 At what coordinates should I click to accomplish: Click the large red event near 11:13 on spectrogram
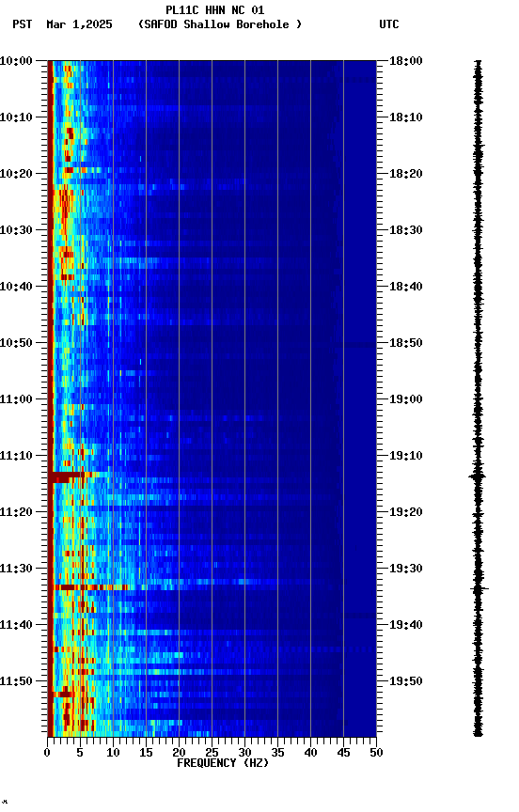65,476
